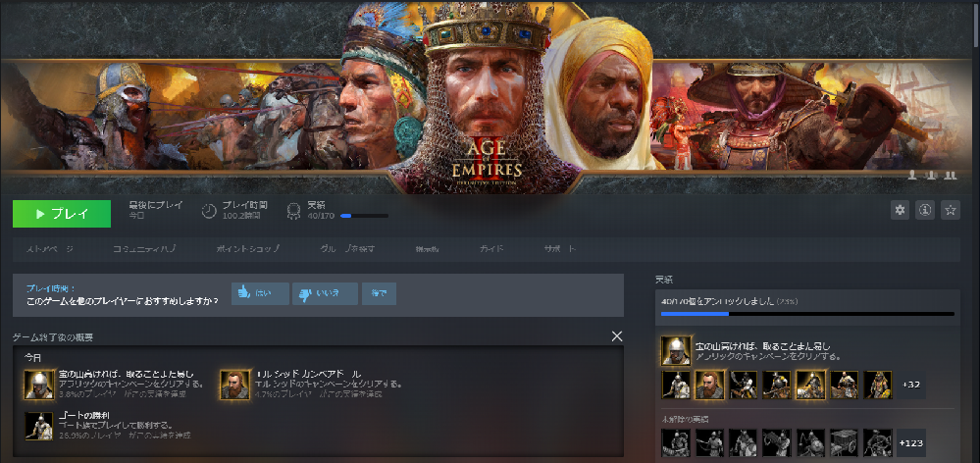Viewport: 980px width, 463px height.
Task: Select the first locked grayscale achievement icon
Action: click(676, 442)
